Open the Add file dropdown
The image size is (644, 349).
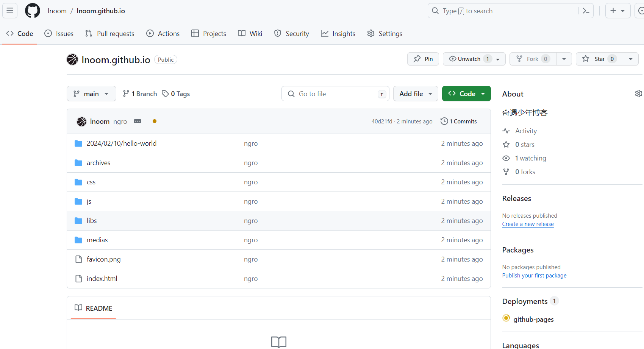416,93
